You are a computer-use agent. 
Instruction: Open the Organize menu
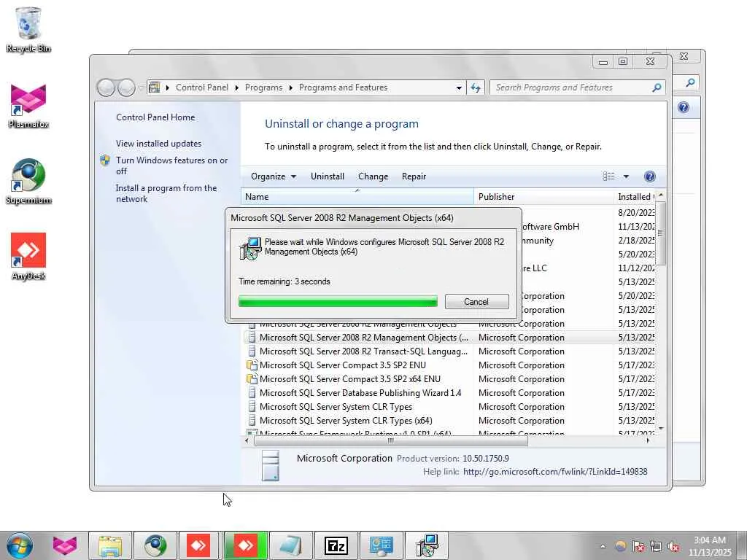pyautogui.click(x=274, y=176)
